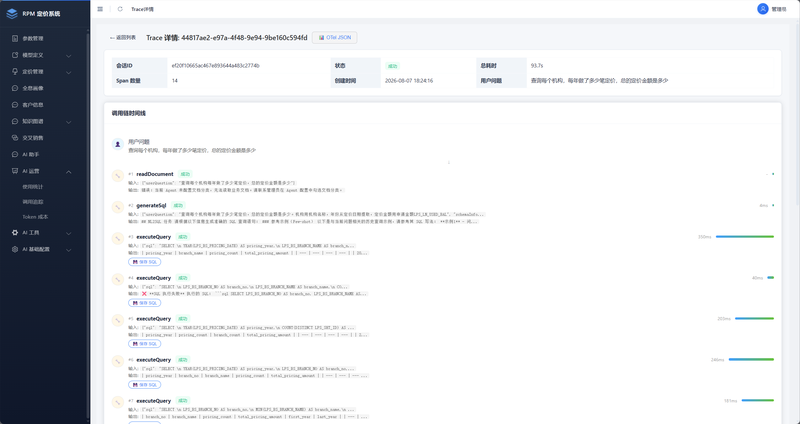This screenshot has width=800, height=424.
Task: Expand the AI 基础配置 menu chevron
Action: [x=69, y=250]
